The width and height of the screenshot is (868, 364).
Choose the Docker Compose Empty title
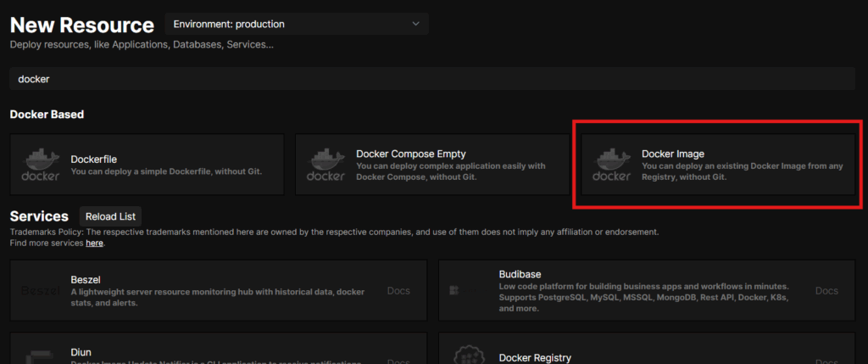[411, 154]
